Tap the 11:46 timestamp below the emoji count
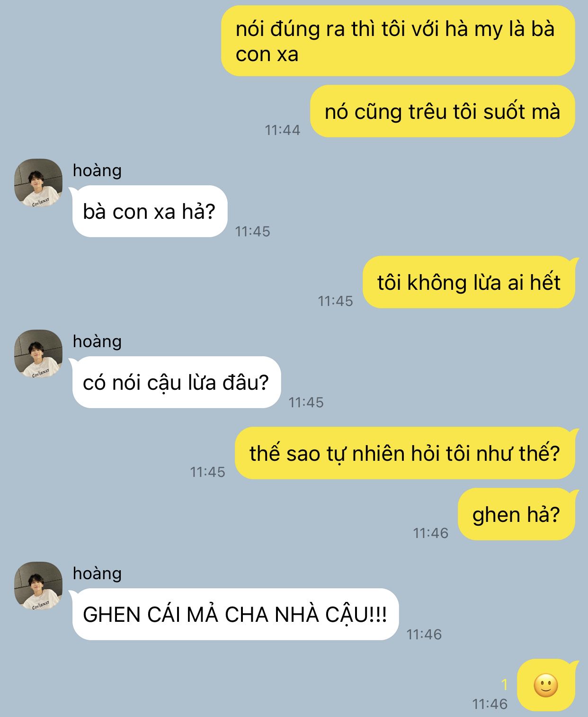Viewport: 588px width, 717px height. point(490,704)
